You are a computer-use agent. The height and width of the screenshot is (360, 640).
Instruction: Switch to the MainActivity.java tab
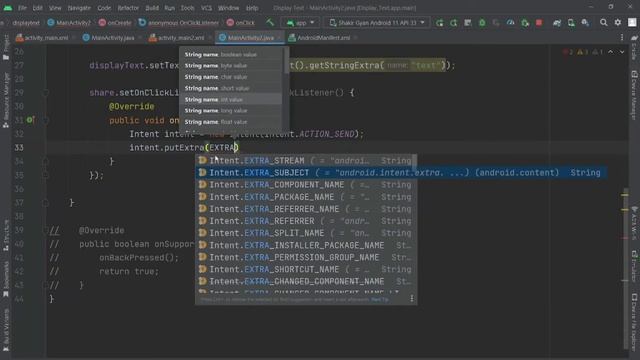pyautogui.click(x=109, y=38)
